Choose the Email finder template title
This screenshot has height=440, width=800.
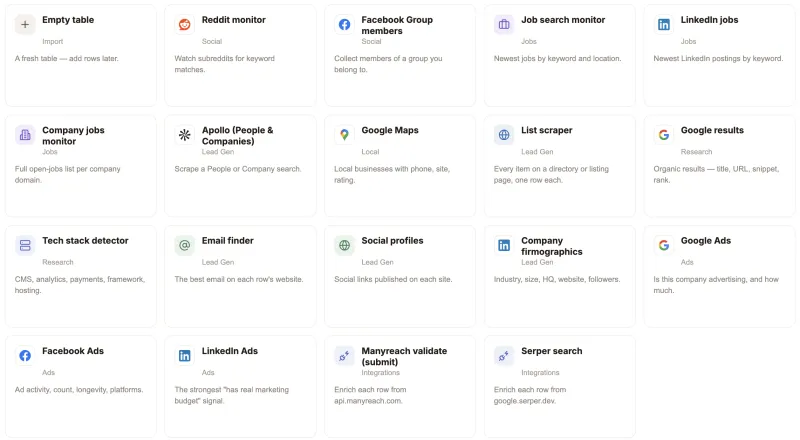coord(228,240)
